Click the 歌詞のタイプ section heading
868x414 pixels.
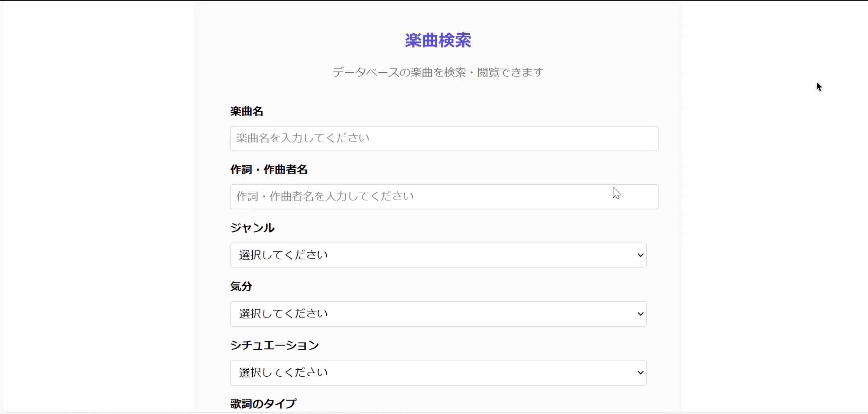point(263,403)
